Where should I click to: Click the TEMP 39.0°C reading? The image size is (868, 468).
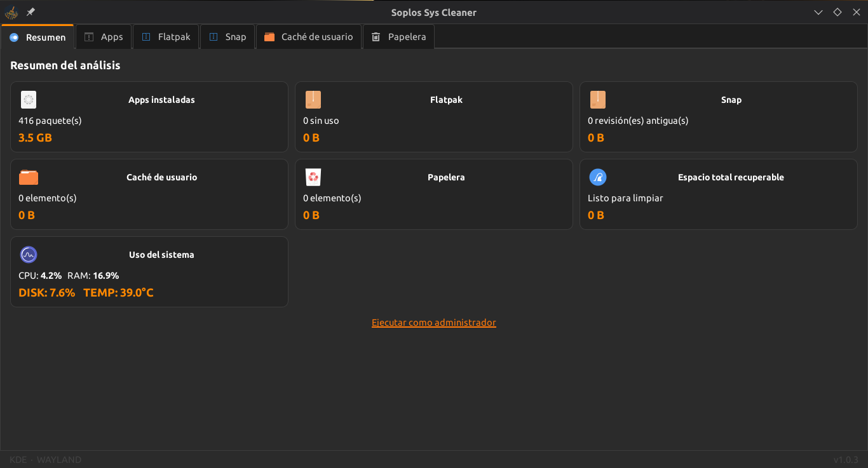[x=119, y=293]
